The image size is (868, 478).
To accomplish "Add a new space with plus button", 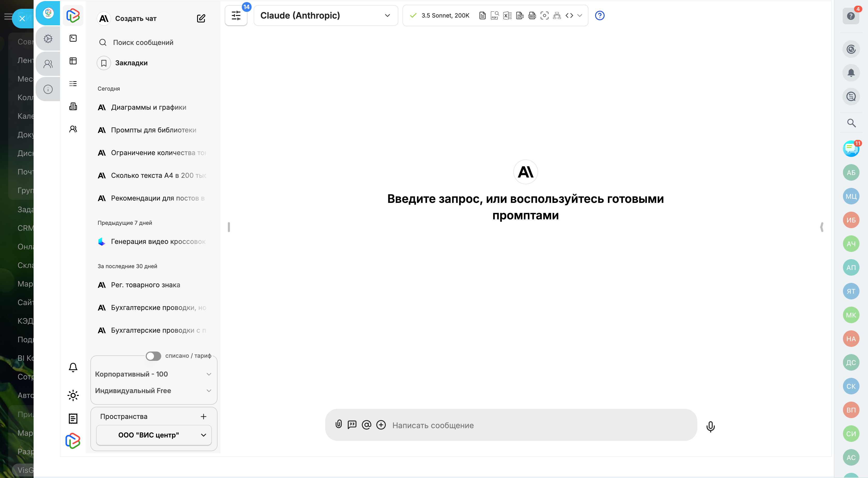I will coord(204,416).
